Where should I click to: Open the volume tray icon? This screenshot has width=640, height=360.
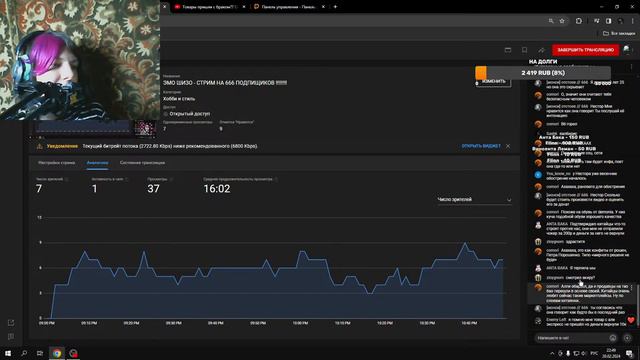click(584, 353)
